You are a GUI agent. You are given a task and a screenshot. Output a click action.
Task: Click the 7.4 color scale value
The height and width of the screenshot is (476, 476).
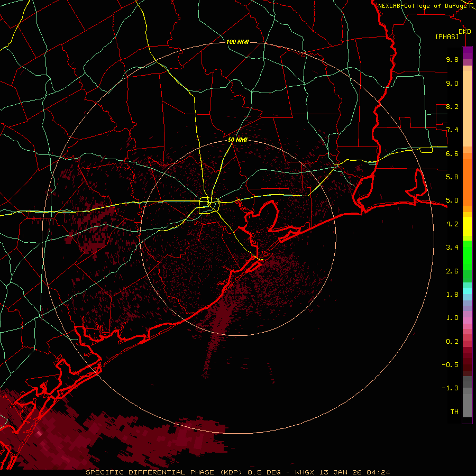(452, 130)
